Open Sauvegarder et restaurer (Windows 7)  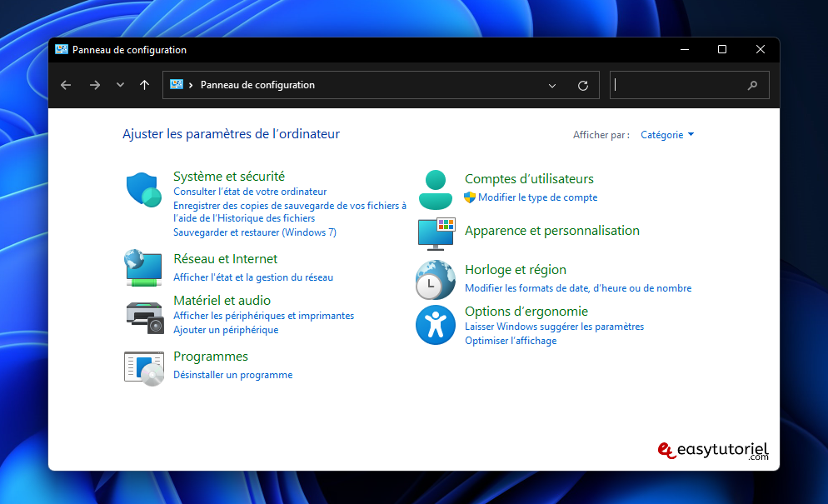point(255,232)
